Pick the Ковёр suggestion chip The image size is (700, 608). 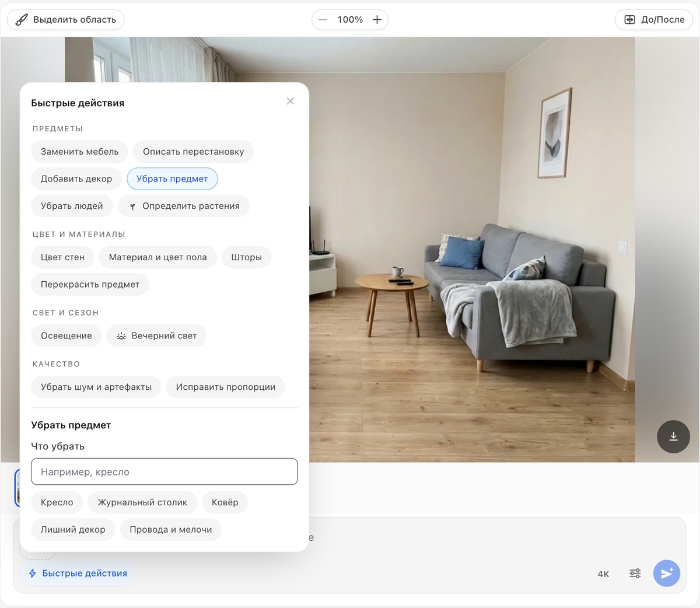tap(225, 502)
